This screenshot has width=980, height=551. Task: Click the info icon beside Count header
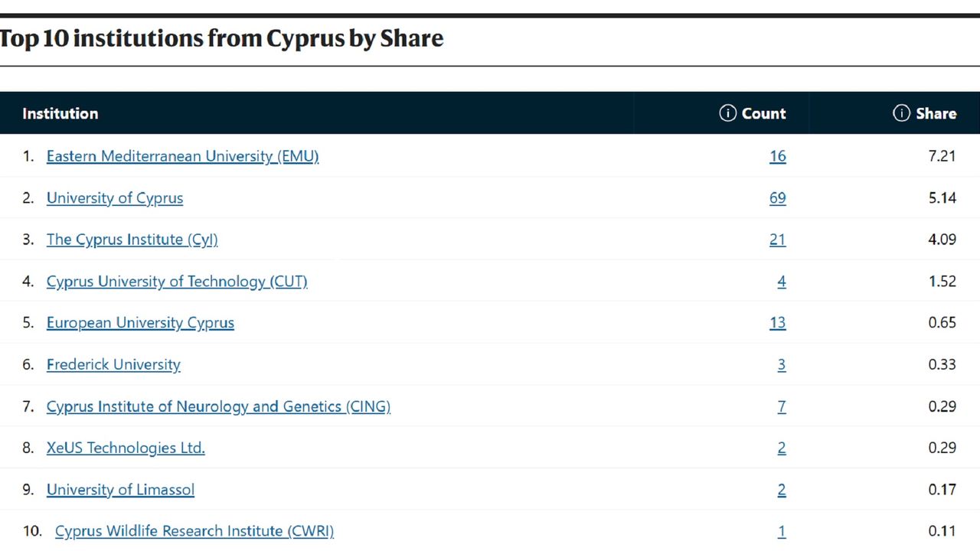(x=727, y=113)
